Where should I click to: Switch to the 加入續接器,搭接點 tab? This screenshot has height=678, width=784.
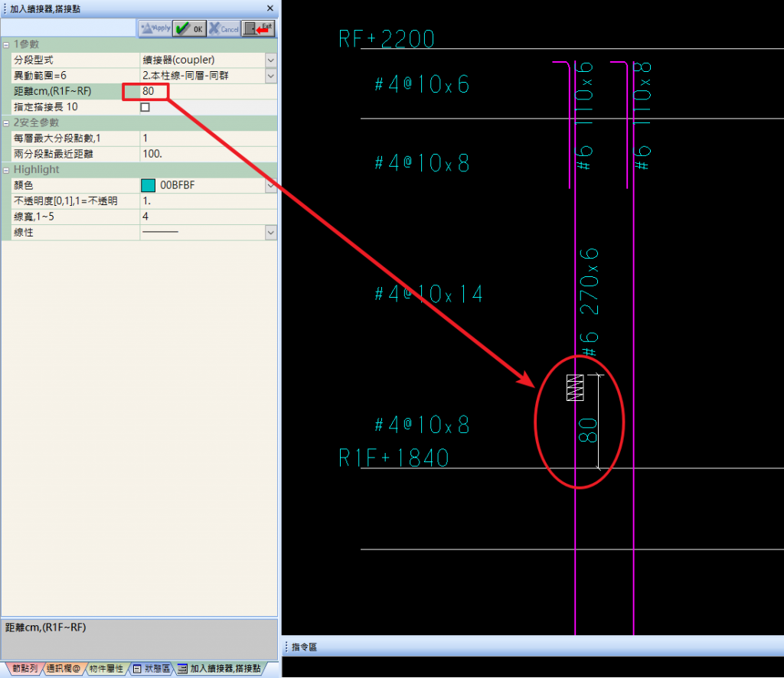pyautogui.click(x=220, y=669)
